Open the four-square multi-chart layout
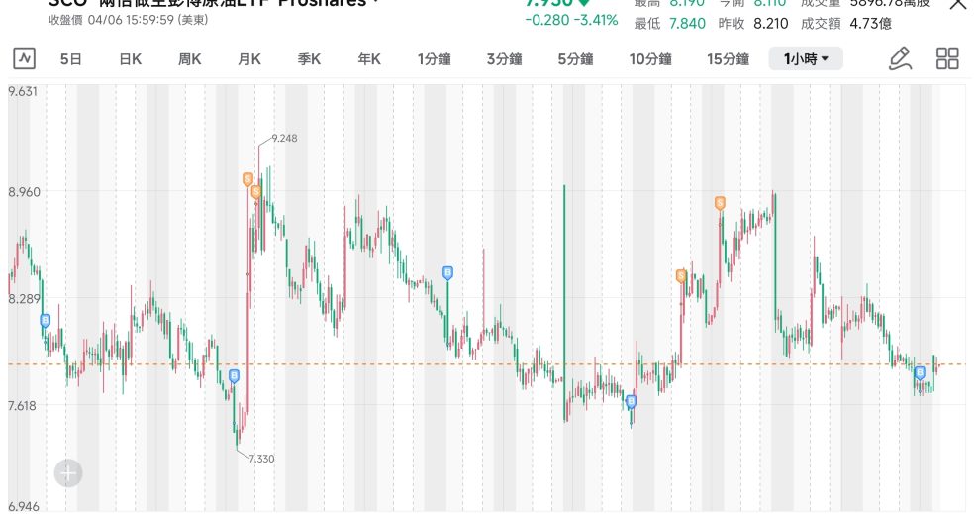Screen dimensions: 980x514 tap(947, 59)
